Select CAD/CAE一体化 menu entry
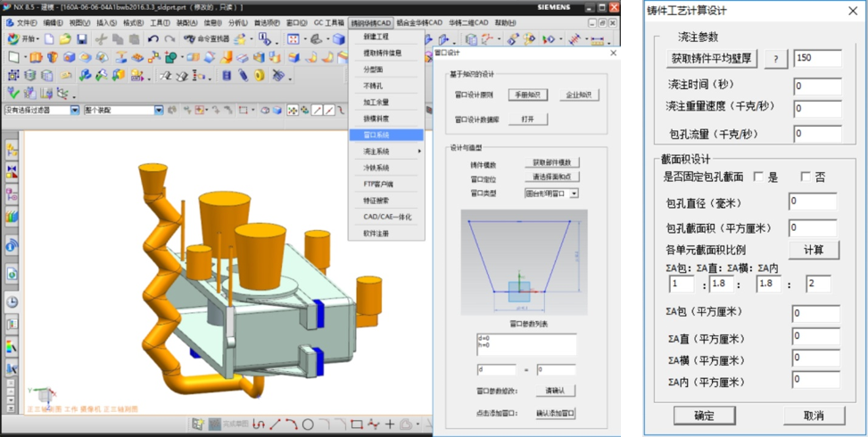 386,217
